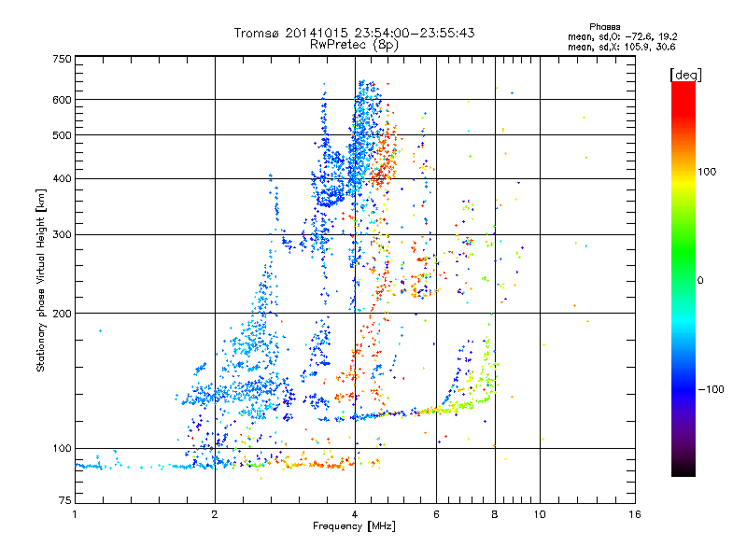Screen dimensions: 747x560
Task: Click the '200' height axis tick label
Action: pyautogui.click(x=62, y=314)
